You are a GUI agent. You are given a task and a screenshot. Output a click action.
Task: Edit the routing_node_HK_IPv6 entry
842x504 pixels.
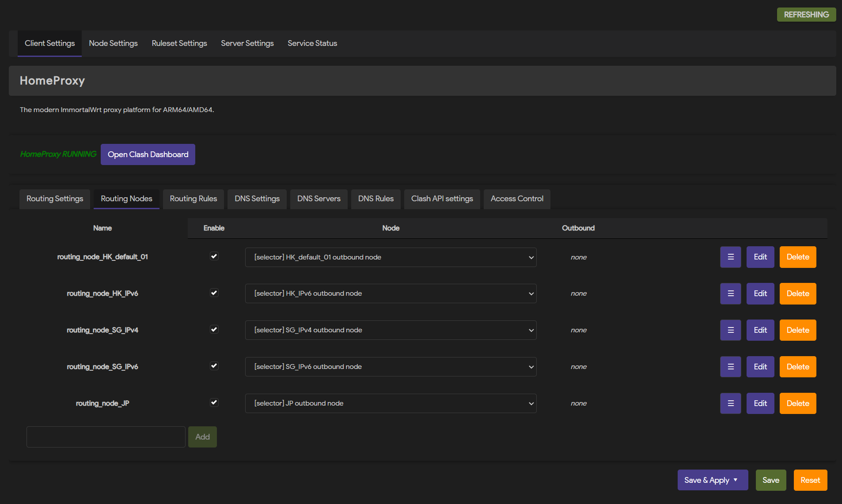(x=760, y=293)
